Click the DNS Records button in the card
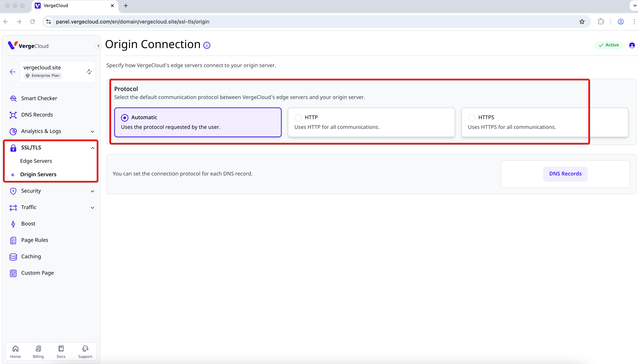Viewport: 638px width, 364px height. pyautogui.click(x=565, y=174)
